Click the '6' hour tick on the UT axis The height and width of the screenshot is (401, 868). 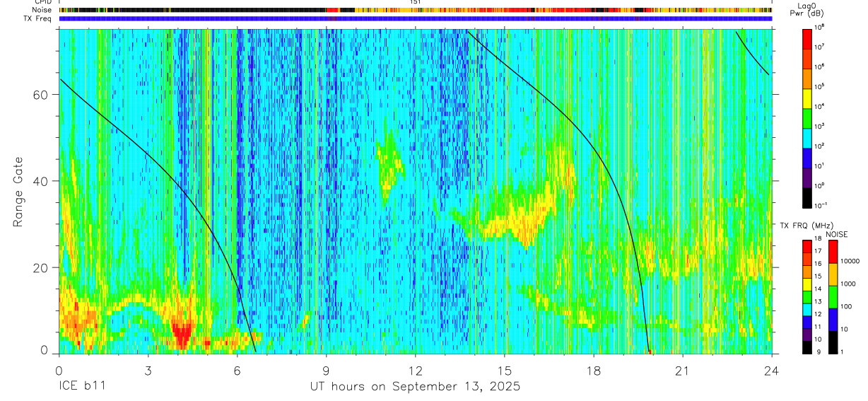point(237,370)
